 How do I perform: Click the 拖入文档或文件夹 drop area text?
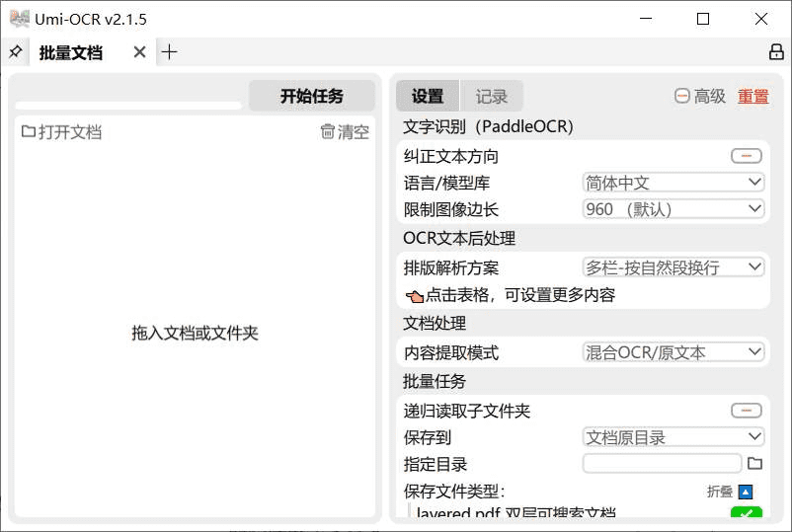tap(195, 334)
